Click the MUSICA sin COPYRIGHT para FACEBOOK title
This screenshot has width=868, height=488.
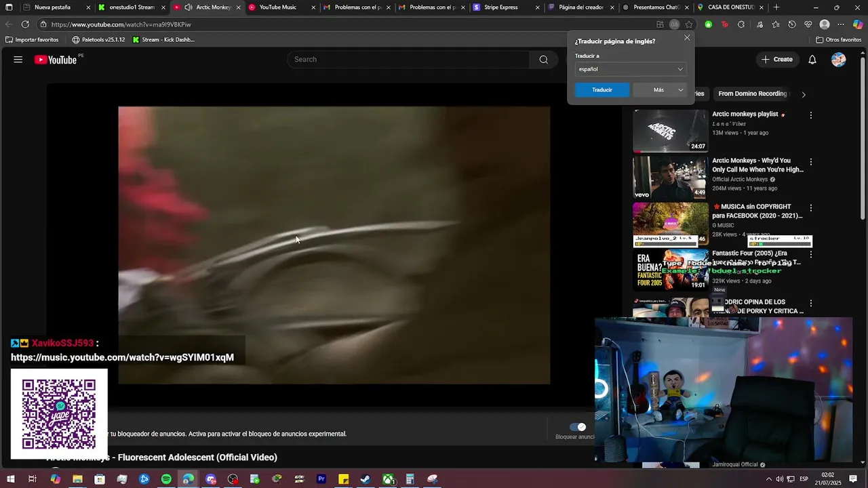point(757,211)
